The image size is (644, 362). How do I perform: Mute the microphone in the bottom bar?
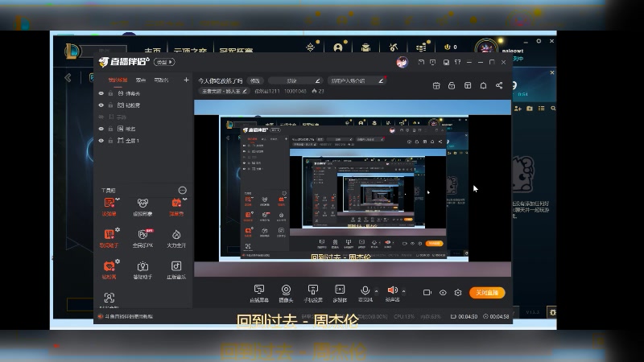(365, 290)
